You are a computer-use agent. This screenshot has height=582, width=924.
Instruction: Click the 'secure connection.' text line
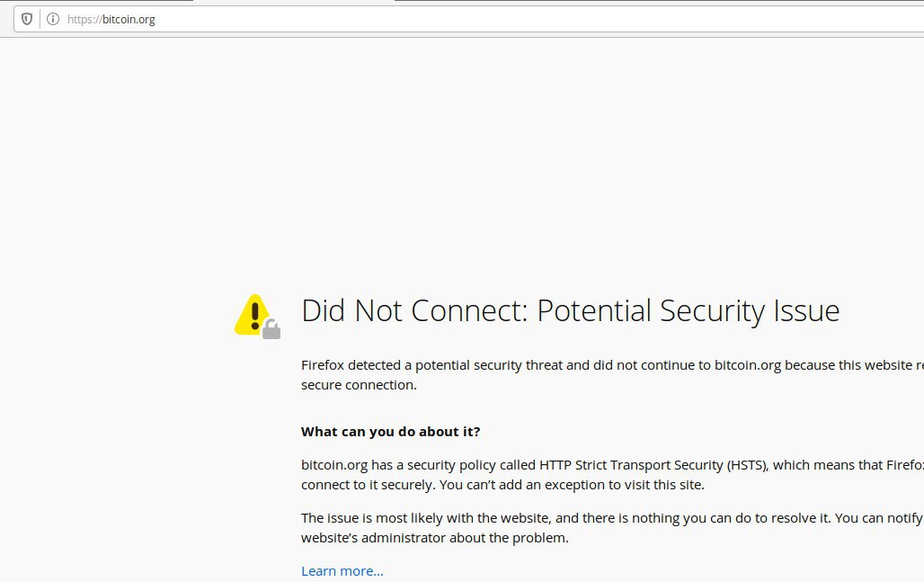coord(359,384)
